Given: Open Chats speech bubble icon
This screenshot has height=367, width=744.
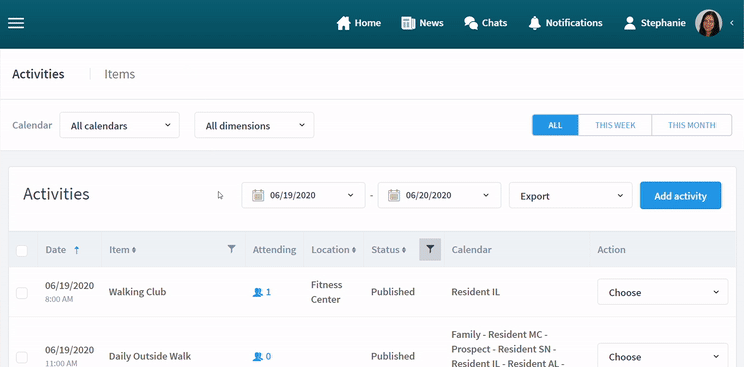Looking at the screenshot, I should point(471,23).
